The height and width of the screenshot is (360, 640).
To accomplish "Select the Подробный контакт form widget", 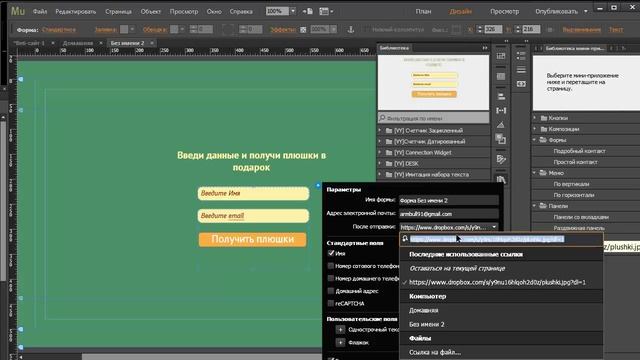I will tap(579, 151).
